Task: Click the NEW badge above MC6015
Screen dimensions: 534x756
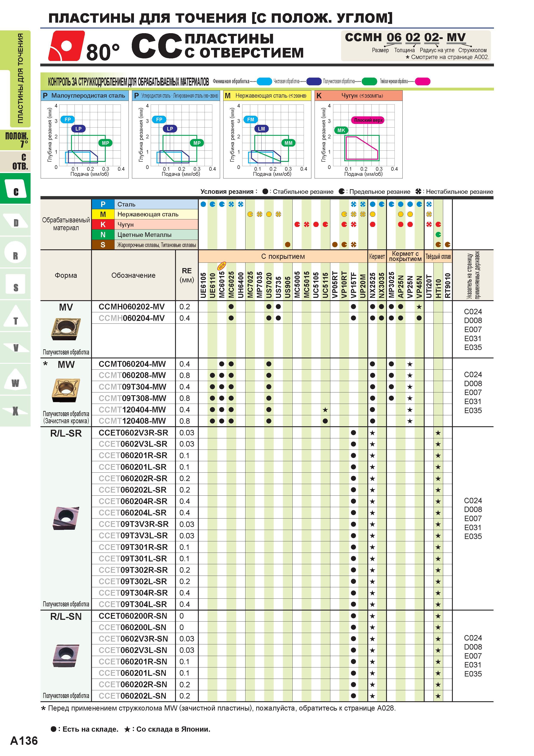Action: [x=222, y=266]
